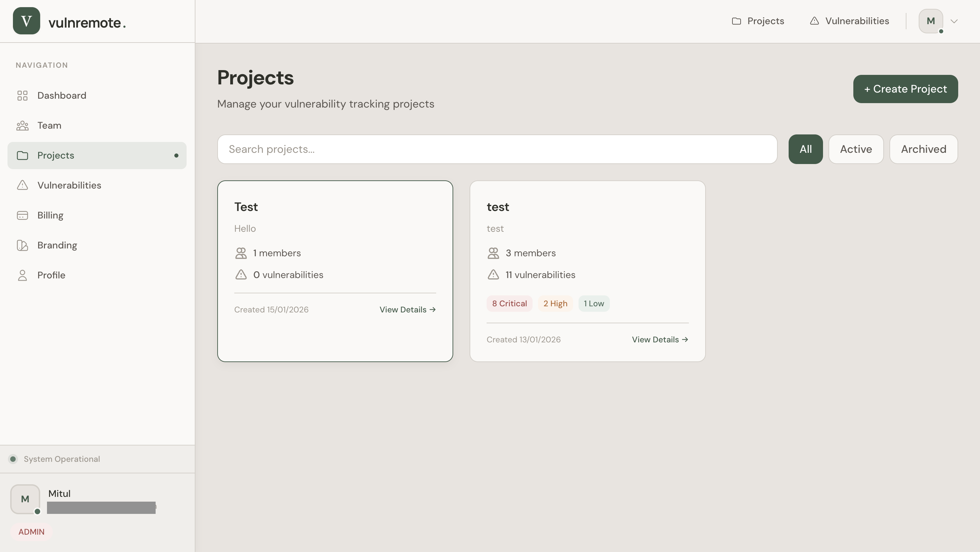Switch to the Archived projects filter

[923, 149]
